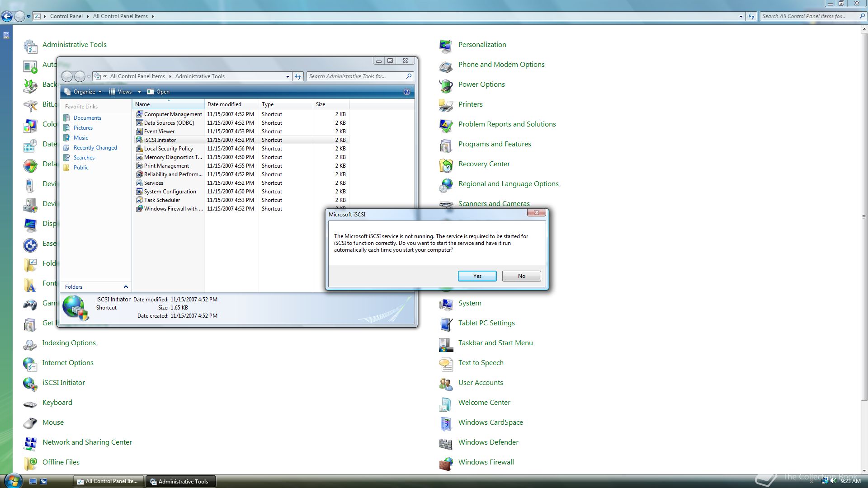Click the help icon in Administrative Tools toolbar
The width and height of the screenshot is (868, 488).
(407, 92)
